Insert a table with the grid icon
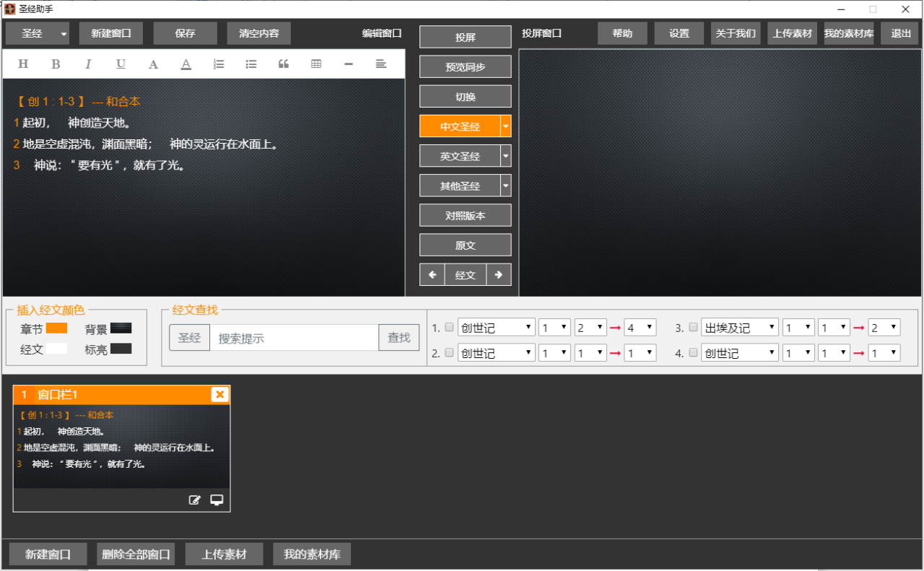Viewport: 924px width, 571px height. click(316, 64)
